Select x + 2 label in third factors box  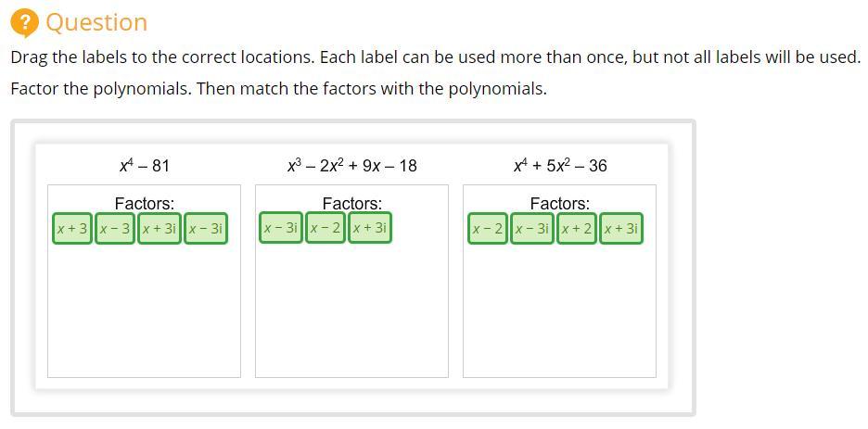pos(577,228)
